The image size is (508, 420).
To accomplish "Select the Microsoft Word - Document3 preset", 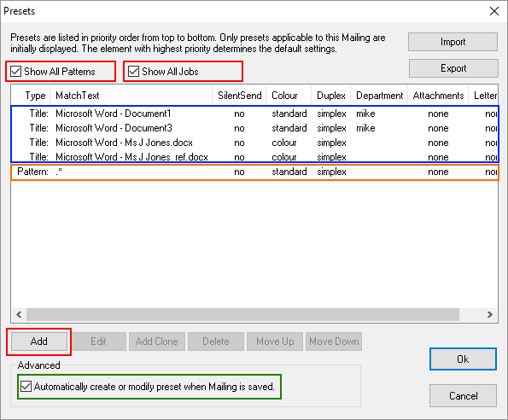I will 254,128.
